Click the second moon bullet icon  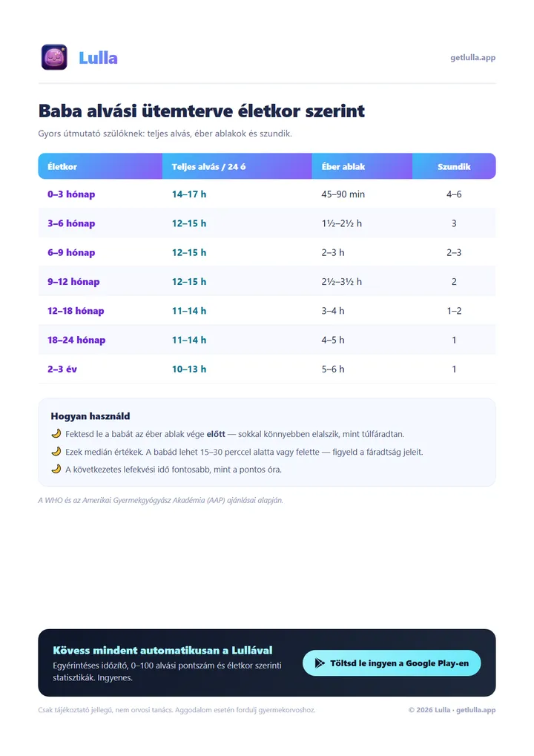(x=56, y=451)
